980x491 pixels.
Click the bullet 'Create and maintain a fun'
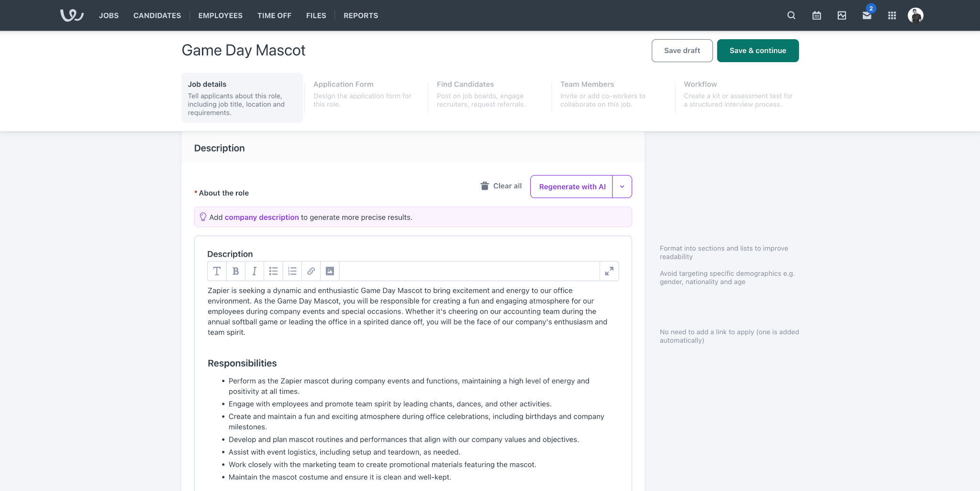[416, 421]
